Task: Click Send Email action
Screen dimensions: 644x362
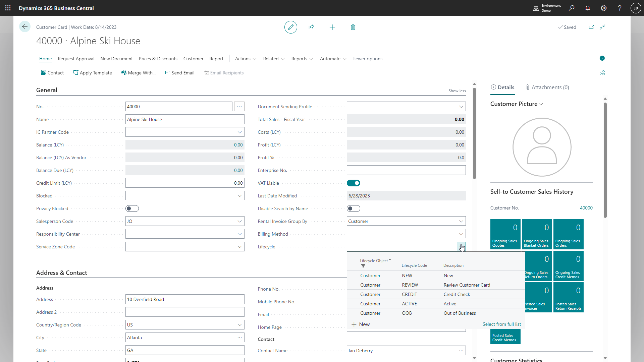Action: 180,73
